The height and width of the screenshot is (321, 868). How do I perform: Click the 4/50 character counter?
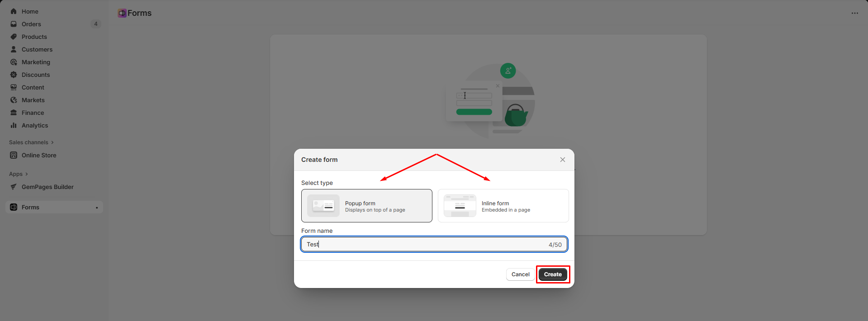(x=555, y=245)
